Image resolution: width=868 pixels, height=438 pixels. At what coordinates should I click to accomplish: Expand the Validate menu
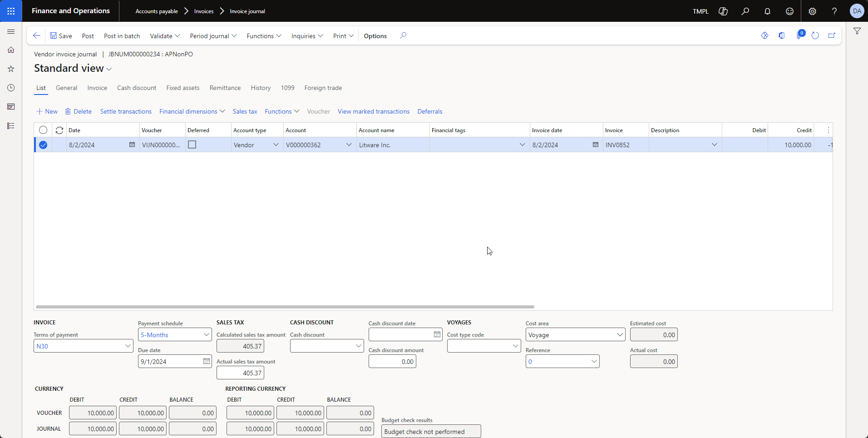click(x=165, y=36)
